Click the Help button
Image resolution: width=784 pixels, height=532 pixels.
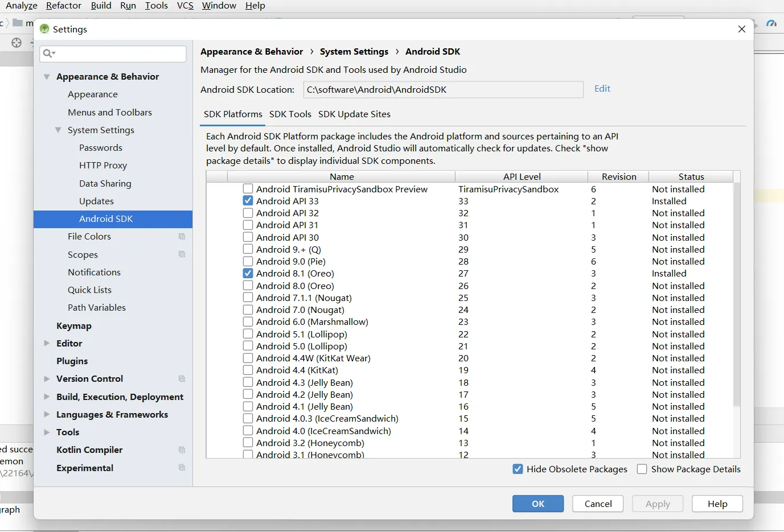click(717, 504)
